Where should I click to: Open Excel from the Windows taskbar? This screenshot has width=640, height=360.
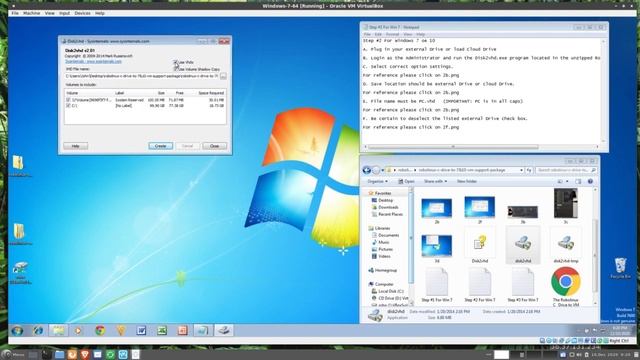coord(162,330)
